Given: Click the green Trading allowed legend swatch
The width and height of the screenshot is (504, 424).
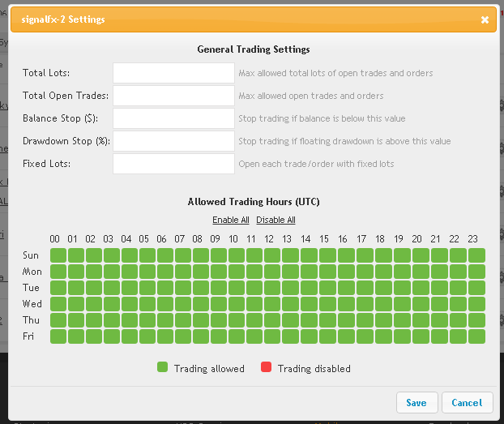Looking at the screenshot, I should (x=162, y=367).
